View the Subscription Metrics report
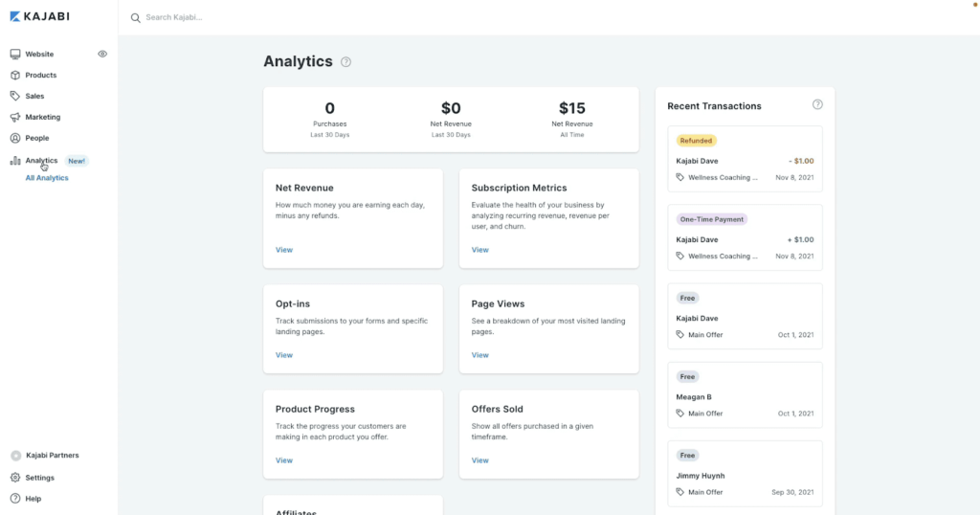 (x=480, y=250)
